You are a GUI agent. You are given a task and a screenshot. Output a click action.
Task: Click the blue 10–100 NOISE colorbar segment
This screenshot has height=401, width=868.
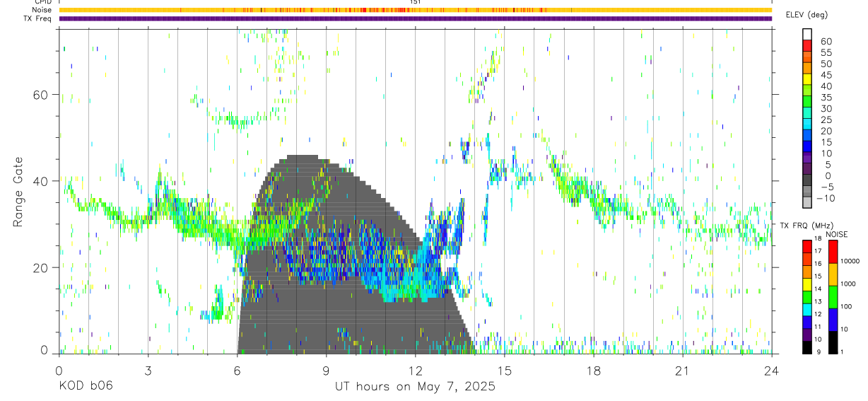[x=833, y=319]
